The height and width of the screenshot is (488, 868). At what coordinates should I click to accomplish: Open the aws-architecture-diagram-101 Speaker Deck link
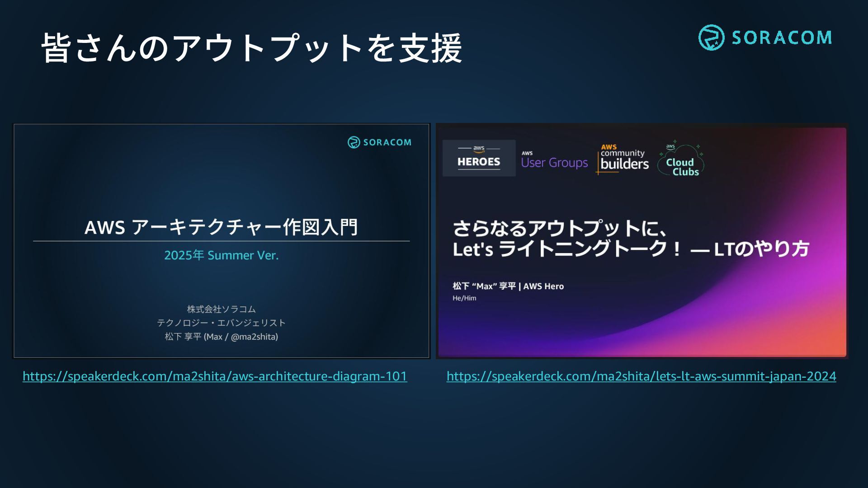pyautogui.click(x=215, y=376)
